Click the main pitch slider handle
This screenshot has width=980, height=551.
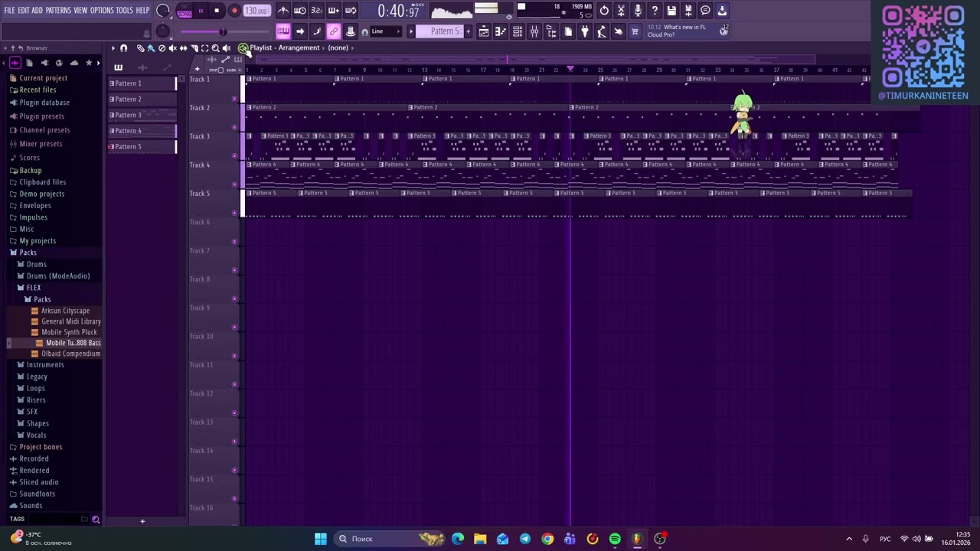[x=223, y=31]
